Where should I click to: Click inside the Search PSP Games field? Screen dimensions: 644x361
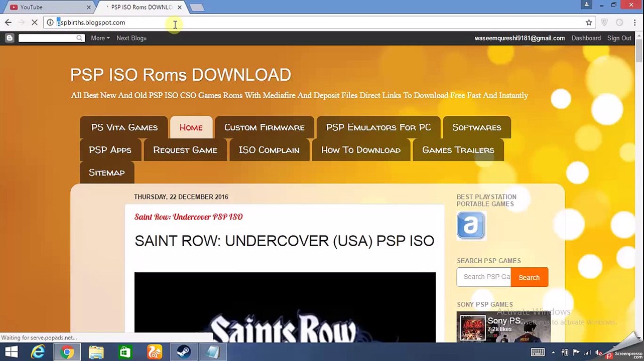484,277
